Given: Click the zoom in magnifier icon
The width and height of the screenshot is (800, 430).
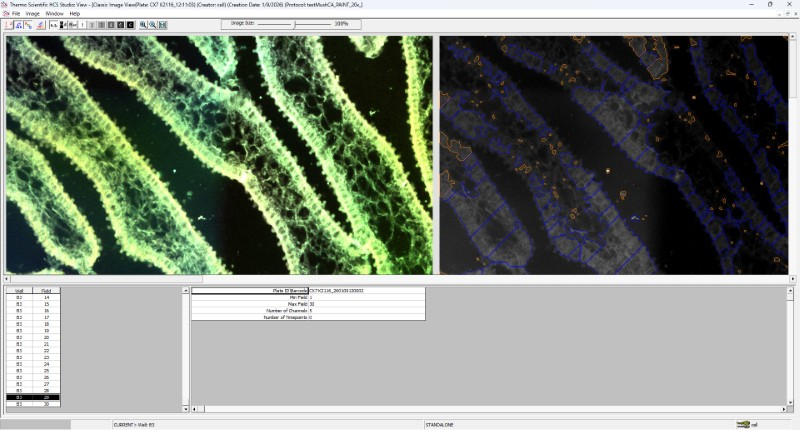Looking at the screenshot, I should click(143, 25).
